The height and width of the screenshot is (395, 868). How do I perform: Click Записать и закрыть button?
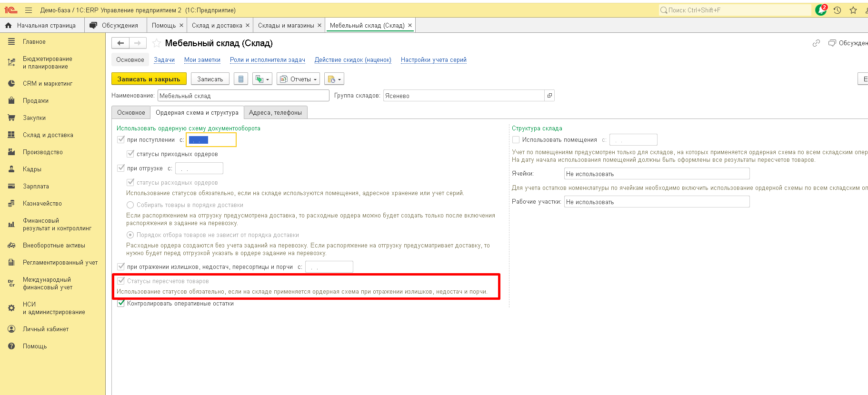(149, 79)
